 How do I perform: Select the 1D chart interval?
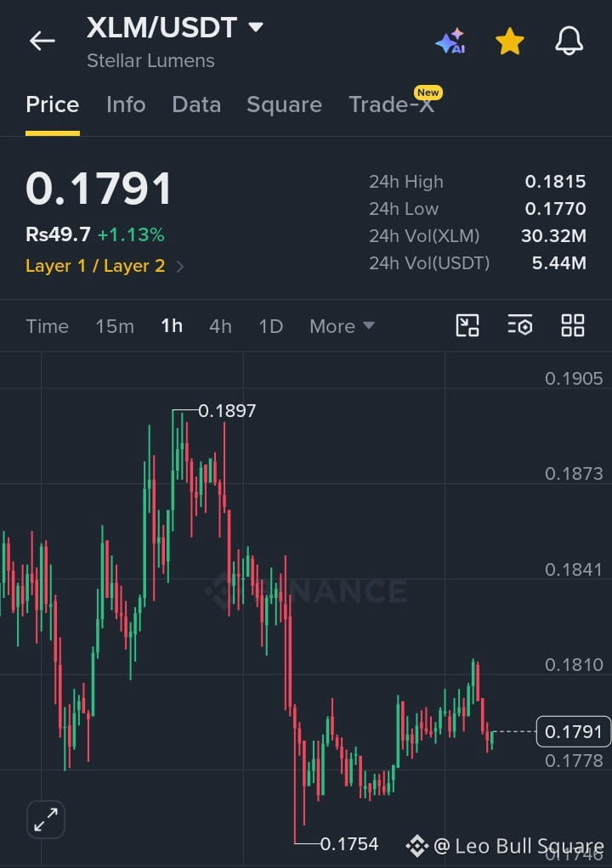coord(271,327)
